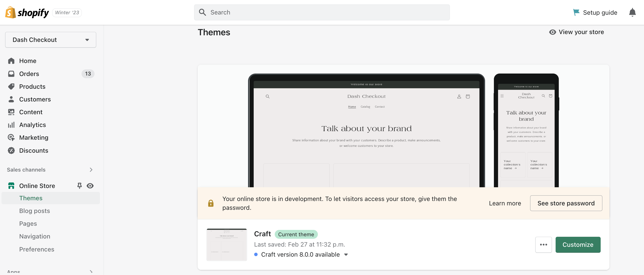Screen dimensions: 644x275
Task: Click eye icon beside Online Store
Action: (x=90, y=186)
